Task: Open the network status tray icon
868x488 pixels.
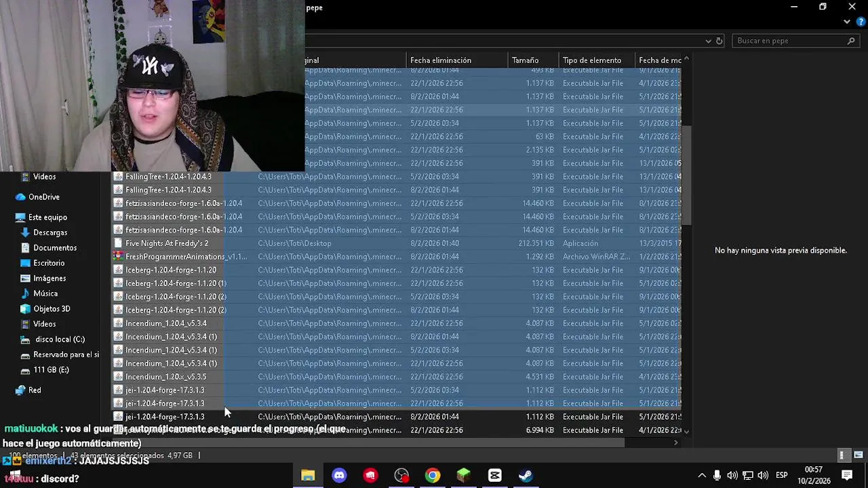Action: [747, 476]
